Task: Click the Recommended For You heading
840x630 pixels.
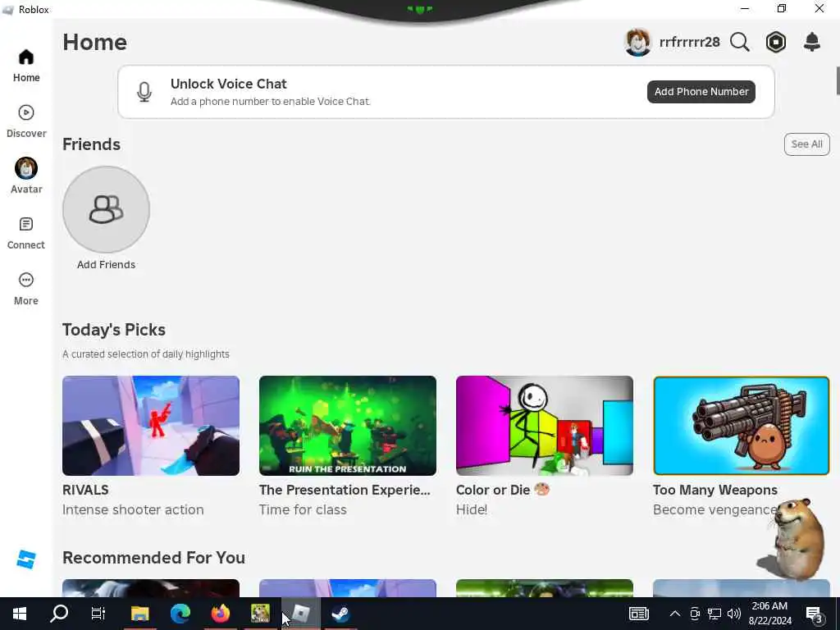Action: click(x=153, y=558)
